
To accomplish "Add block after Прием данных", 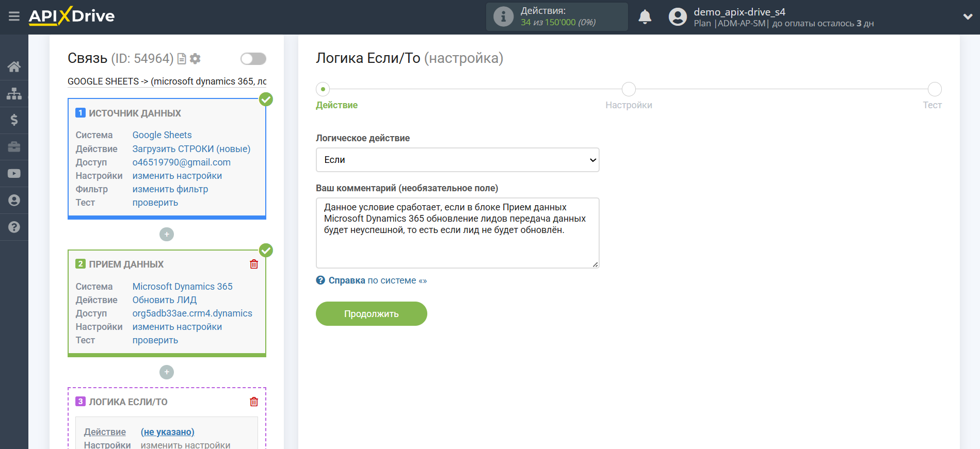I will [x=167, y=372].
